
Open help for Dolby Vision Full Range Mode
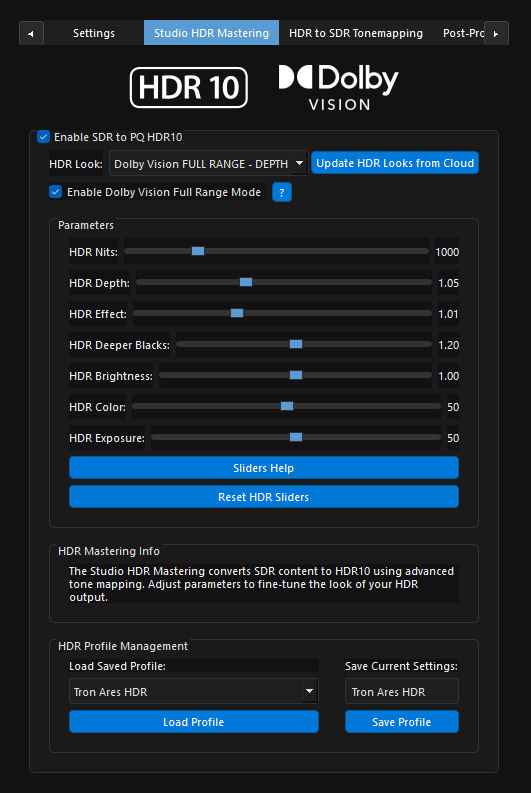[x=282, y=192]
